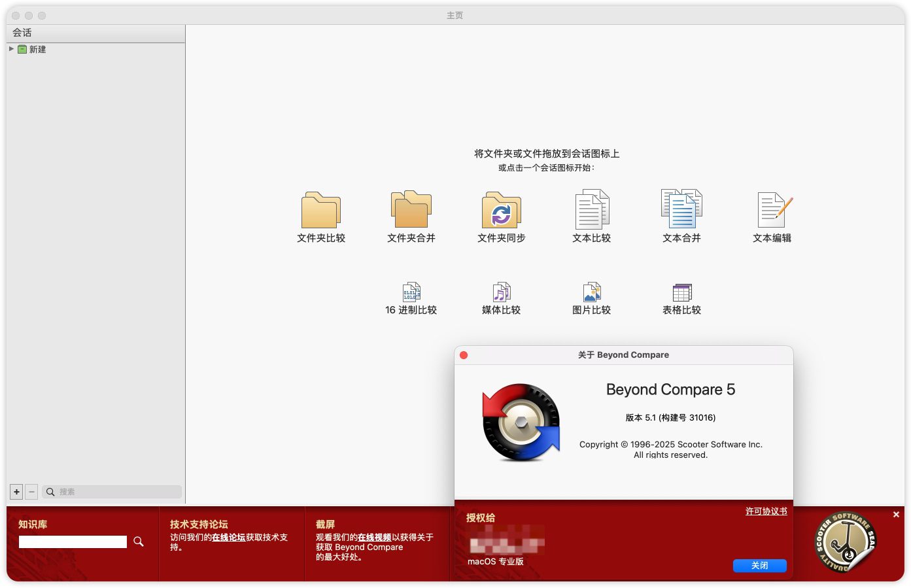The image size is (911, 588).
Task: Select the 新建 session folder in sidebar
Action: click(37, 50)
